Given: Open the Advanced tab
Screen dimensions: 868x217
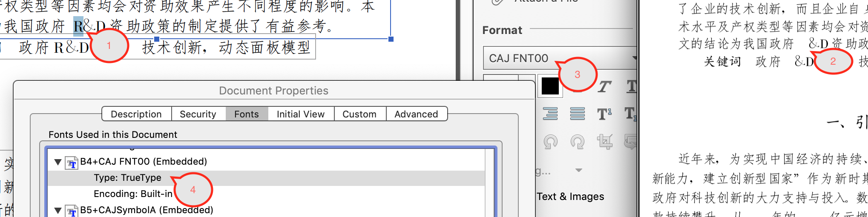Looking at the screenshot, I should (x=416, y=114).
